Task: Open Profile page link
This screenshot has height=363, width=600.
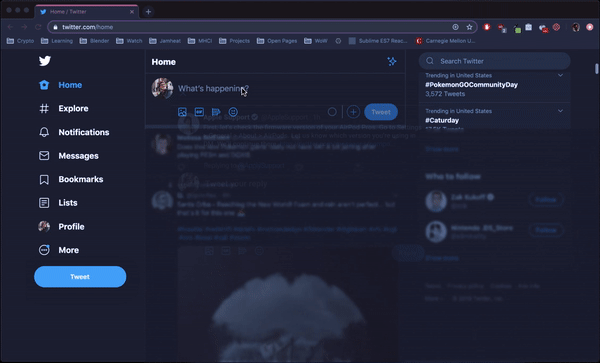Action: click(x=71, y=227)
